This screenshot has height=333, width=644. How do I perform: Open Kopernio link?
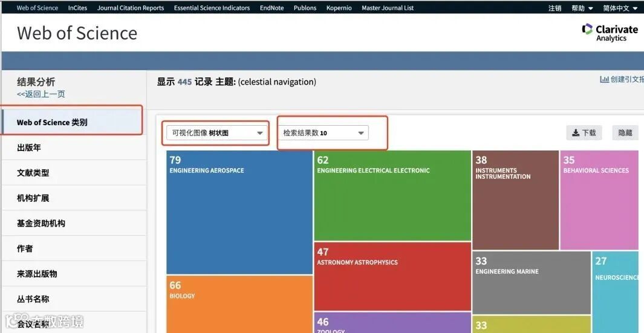click(339, 8)
